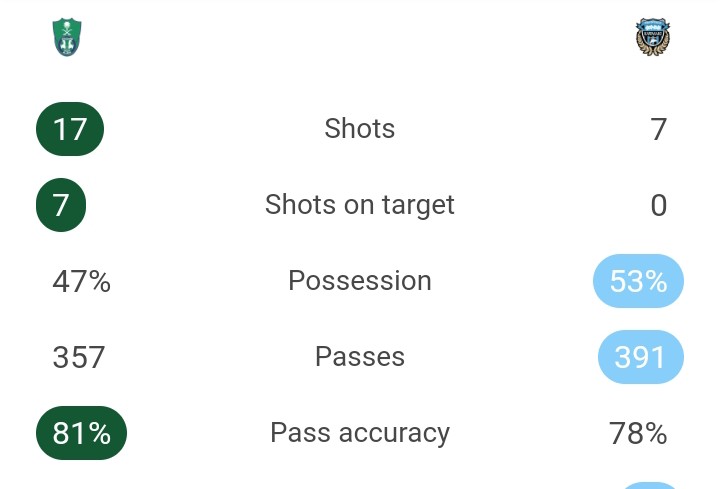
Task: Click the Possession stat label
Action: [x=360, y=281]
